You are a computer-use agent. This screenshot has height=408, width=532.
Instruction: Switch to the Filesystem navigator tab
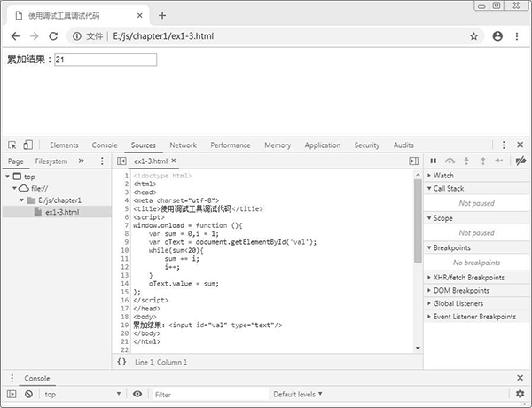pos(51,161)
